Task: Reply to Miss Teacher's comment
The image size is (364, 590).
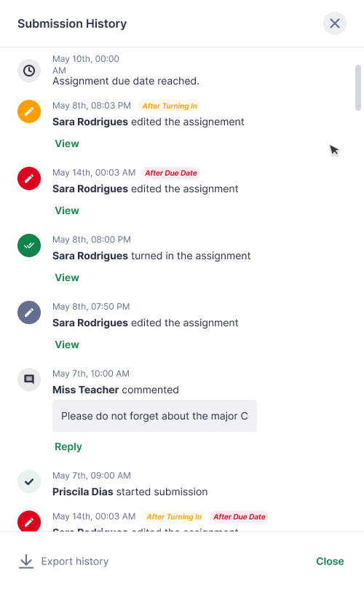Action: pyautogui.click(x=68, y=447)
